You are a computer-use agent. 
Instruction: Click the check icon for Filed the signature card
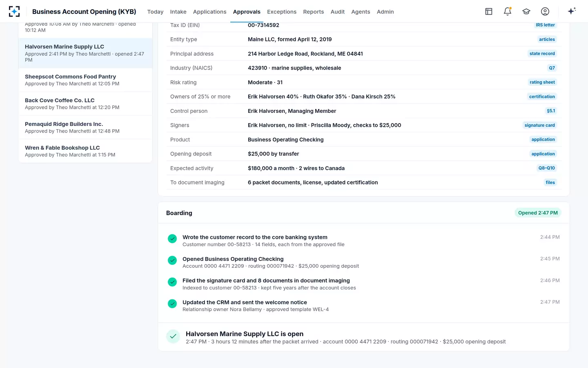tap(172, 282)
